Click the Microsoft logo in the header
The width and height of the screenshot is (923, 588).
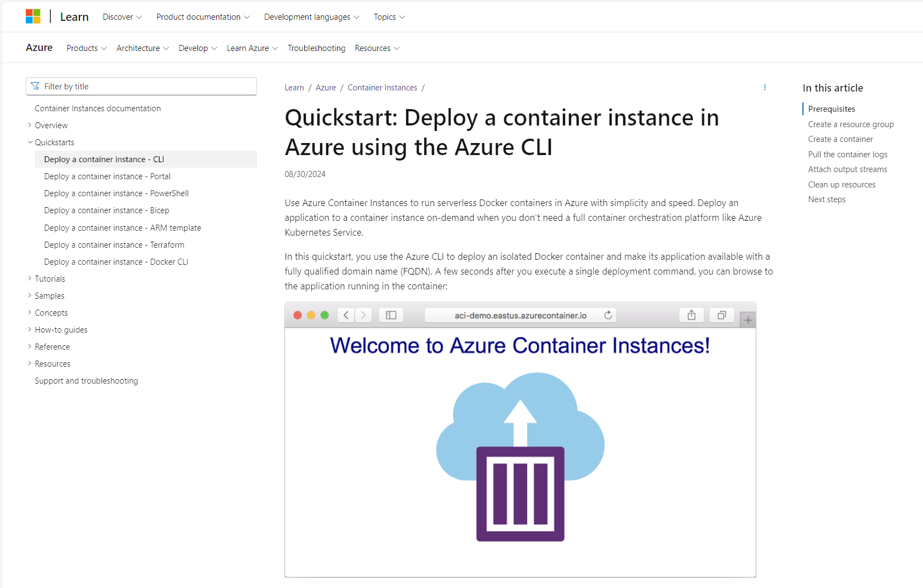pos(33,16)
